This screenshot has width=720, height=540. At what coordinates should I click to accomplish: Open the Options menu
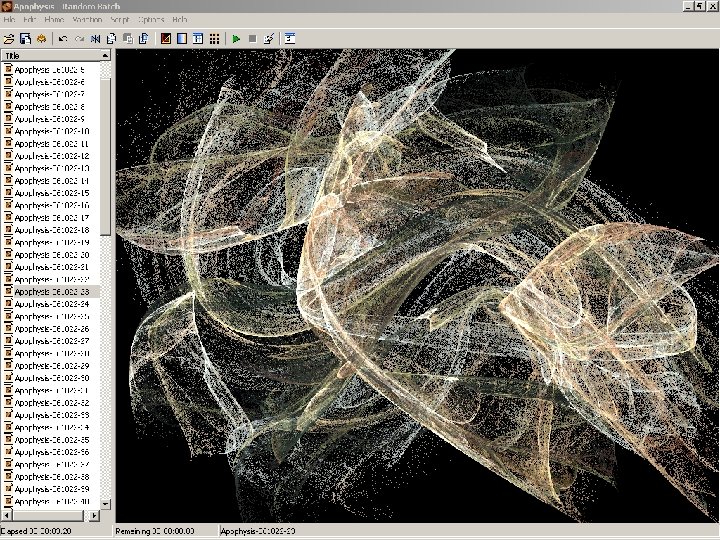[151, 20]
